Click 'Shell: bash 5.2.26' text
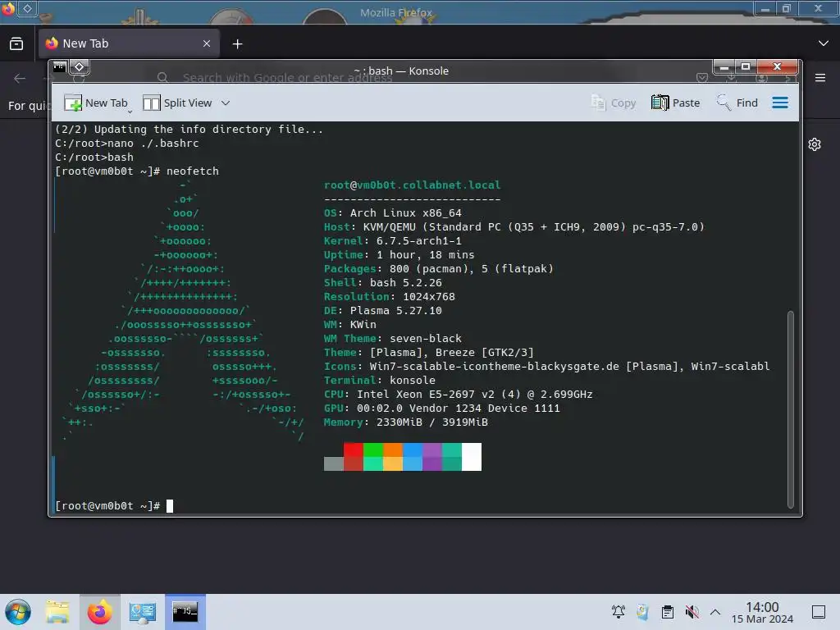Image resolution: width=840 pixels, height=630 pixels. (382, 282)
